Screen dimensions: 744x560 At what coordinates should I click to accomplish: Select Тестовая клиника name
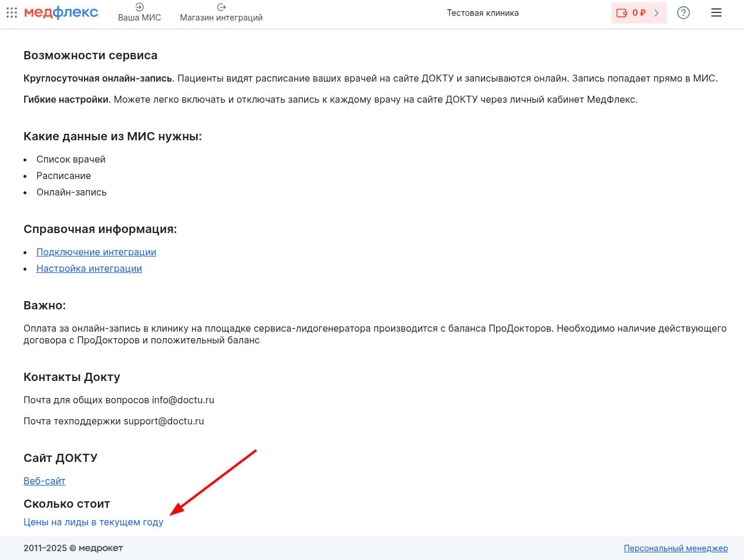[x=483, y=13]
